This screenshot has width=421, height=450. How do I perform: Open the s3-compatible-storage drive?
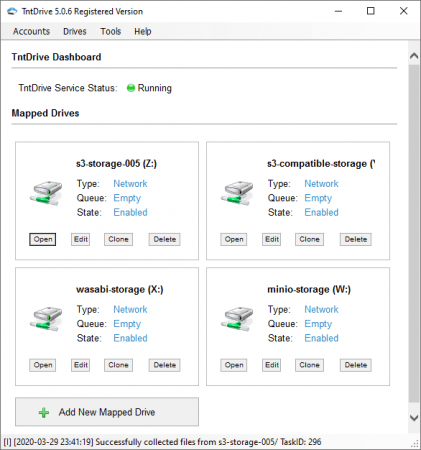(x=234, y=239)
